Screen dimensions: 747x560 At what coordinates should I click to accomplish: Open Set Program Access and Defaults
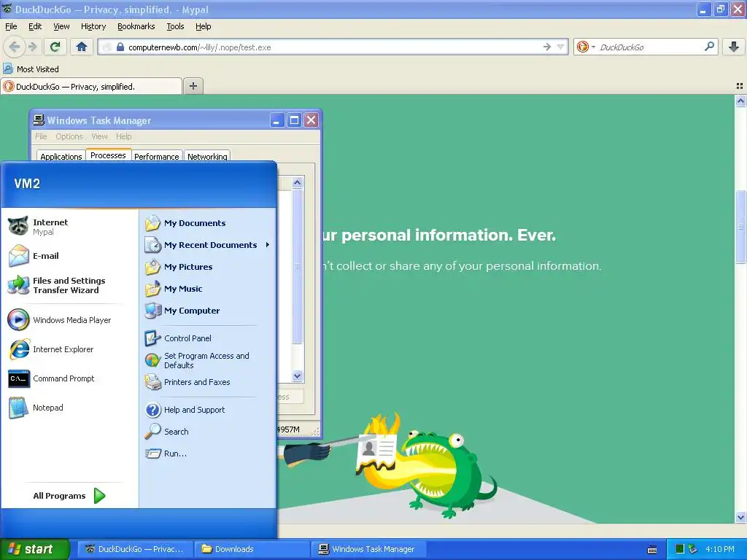coord(208,360)
